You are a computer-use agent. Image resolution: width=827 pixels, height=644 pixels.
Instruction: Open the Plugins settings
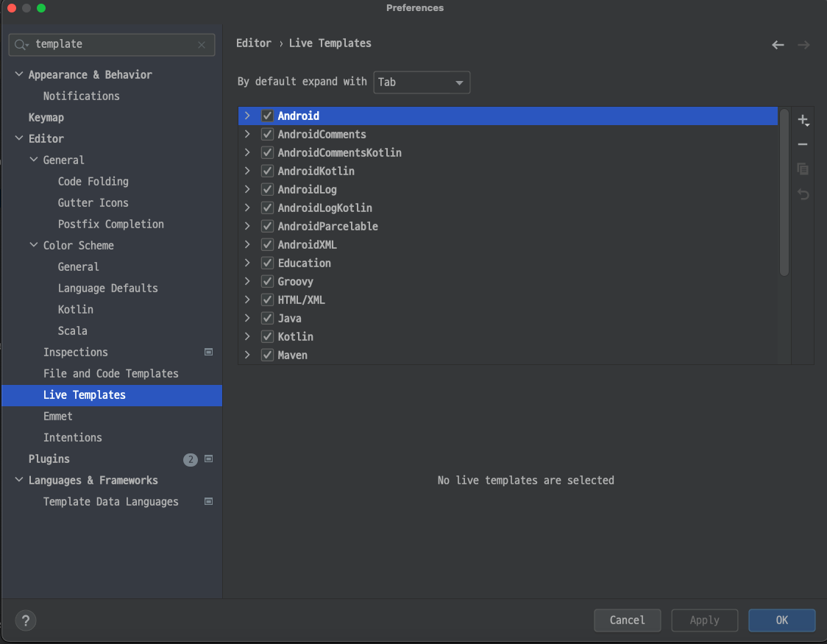tap(49, 459)
